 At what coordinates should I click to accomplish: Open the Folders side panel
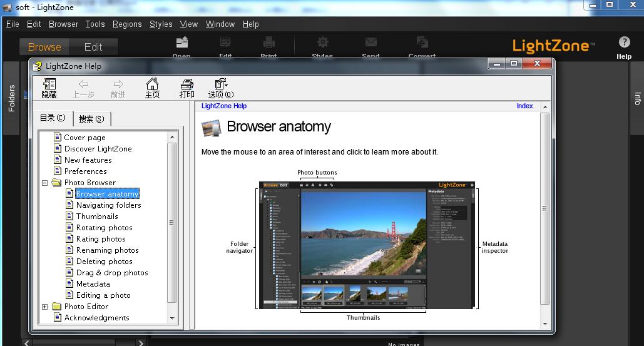[11, 98]
